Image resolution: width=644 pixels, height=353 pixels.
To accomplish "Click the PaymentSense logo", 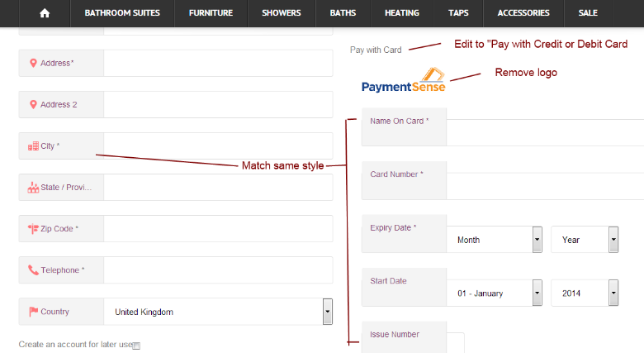I will pyautogui.click(x=403, y=80).
